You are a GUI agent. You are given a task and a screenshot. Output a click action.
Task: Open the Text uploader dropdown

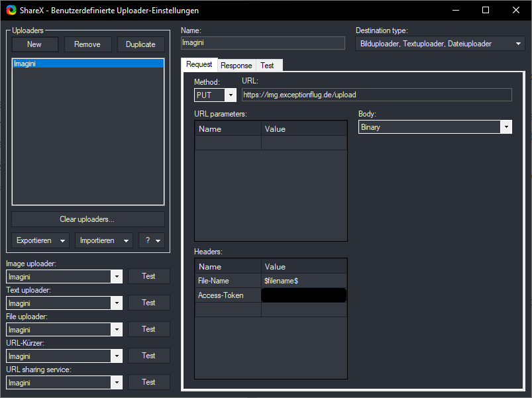tap(117, 303)
